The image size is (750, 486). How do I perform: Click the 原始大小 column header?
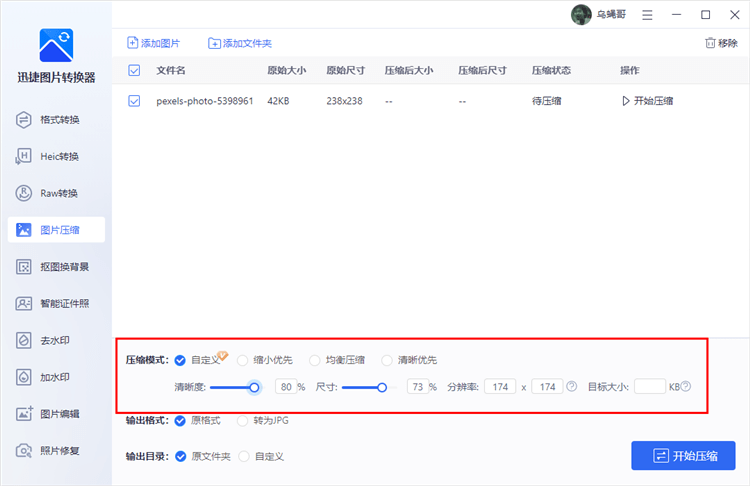coord(287,70)
